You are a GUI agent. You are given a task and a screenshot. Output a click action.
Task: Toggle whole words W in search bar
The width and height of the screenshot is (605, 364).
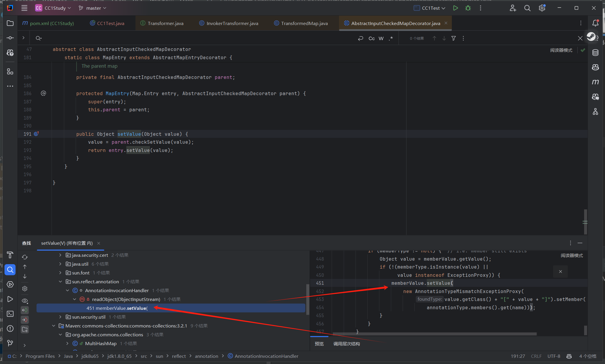[x=381, y=38]
